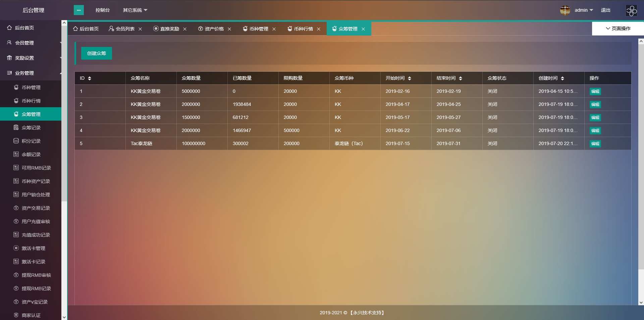This screenshot has width=644, height=320.
Task: Sort by 创建时间 column arrows
Action: click(562, 78)
